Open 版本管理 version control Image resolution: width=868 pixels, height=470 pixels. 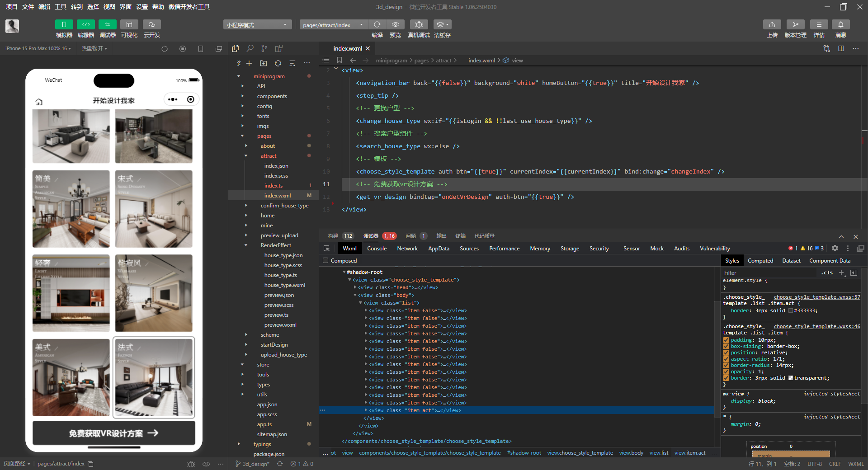(x=796, y=24)
